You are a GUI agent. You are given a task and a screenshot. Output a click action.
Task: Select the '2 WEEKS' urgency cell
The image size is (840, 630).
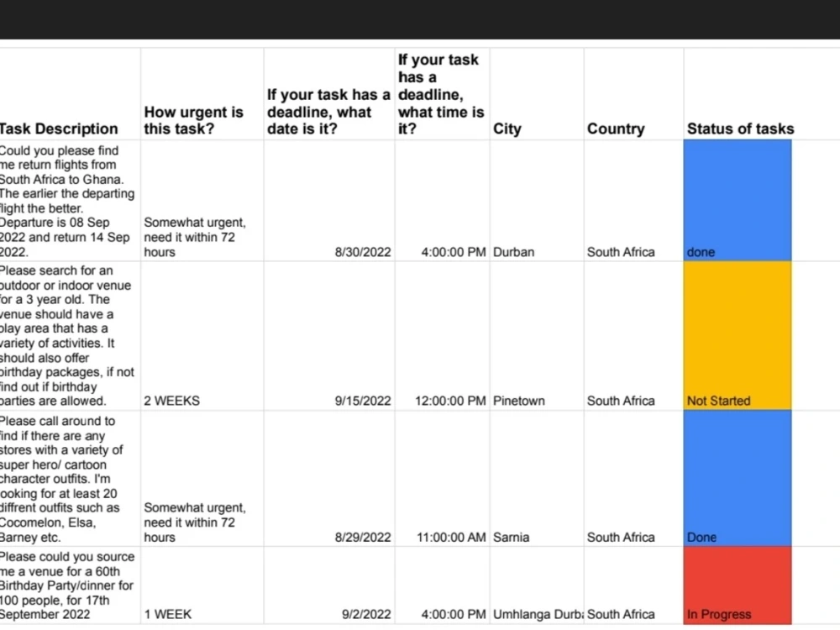coord(202,336)
